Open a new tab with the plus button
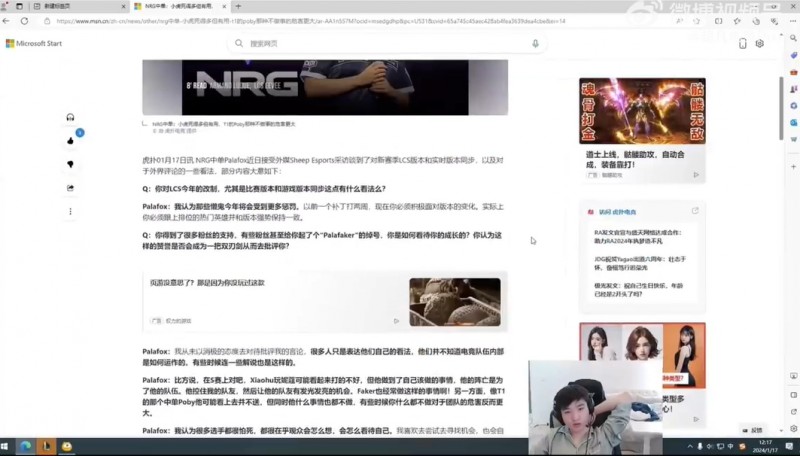The image size is (800, 456). pyautogui.click(x=238, y=7)
